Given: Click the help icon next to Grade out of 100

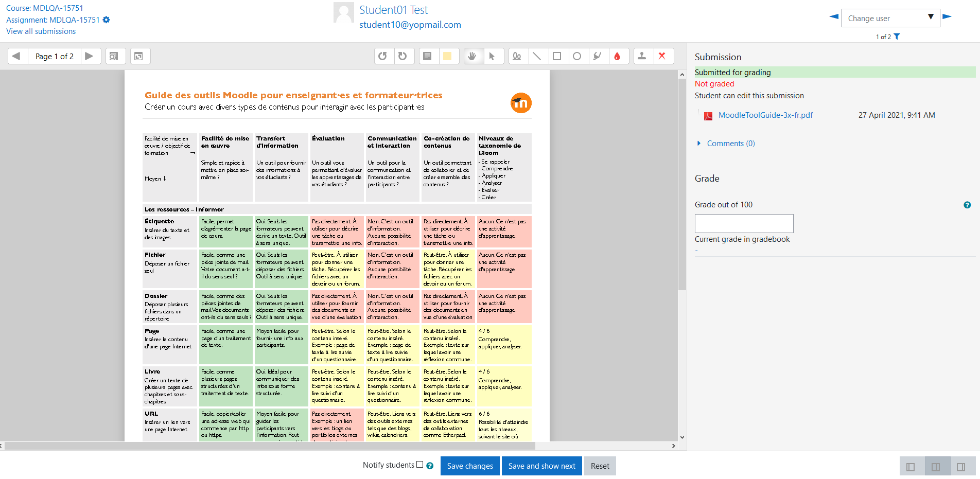Looking at the screenshot, I should [967, 205].
